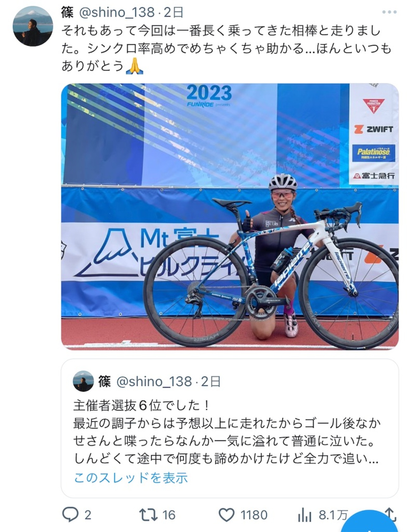This screenshot has height=532, width=412.
Task: Click the display name 篠 at top
Action: click(x=67, y=12)
